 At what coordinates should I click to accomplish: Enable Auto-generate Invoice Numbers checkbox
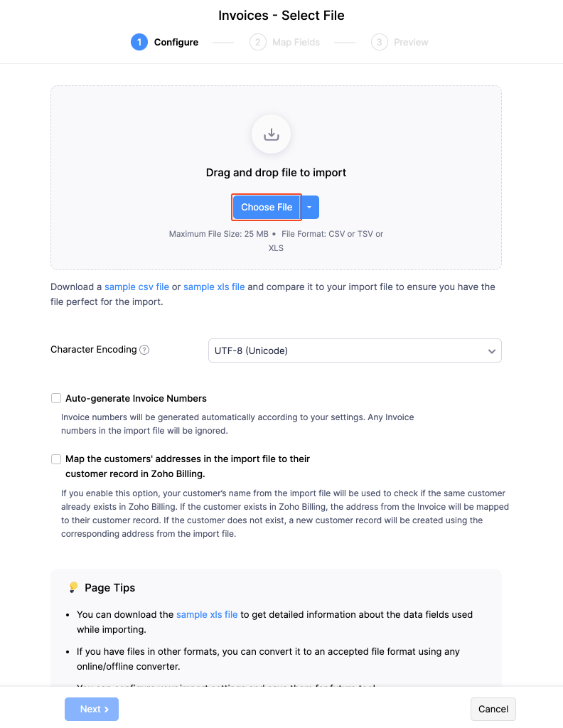(56, 398)
